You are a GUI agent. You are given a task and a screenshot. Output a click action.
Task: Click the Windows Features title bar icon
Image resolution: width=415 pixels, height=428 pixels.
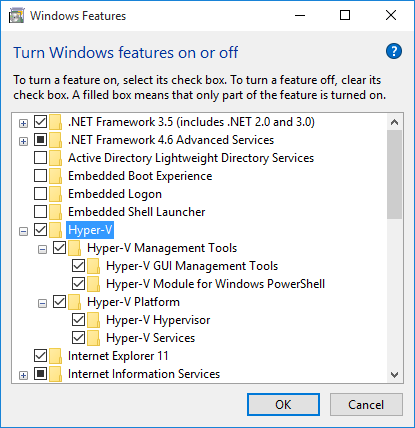(17, 16)
